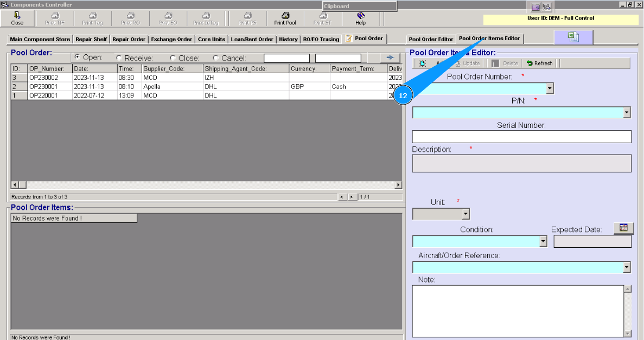Select the Open status radio button
Viewport: 644px width, 340px height.
pyautogui.click(x=77, y=57)
